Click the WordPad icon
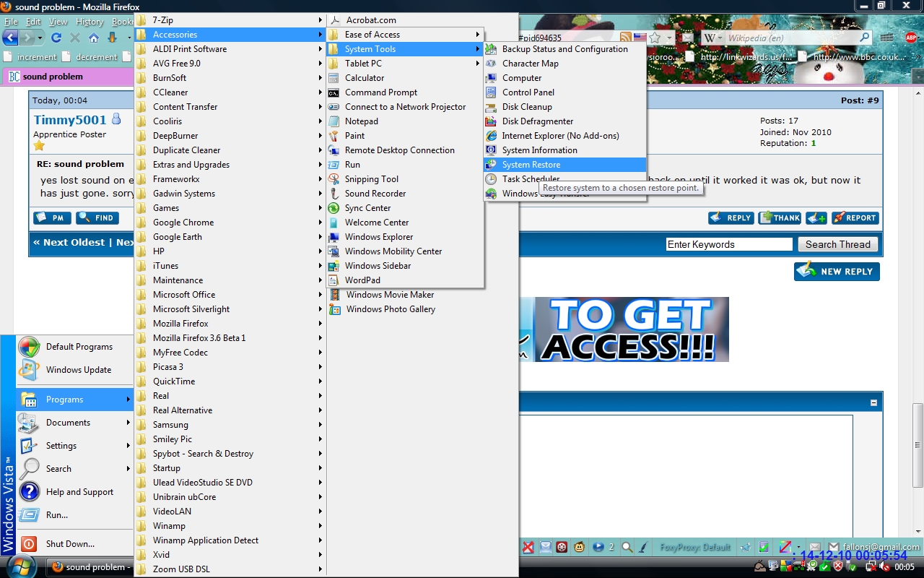924x578 pixels. [x=334, y=280]
